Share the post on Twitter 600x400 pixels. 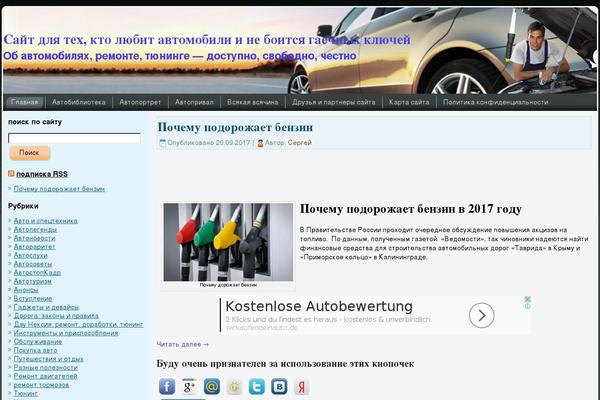coord(257,387)
